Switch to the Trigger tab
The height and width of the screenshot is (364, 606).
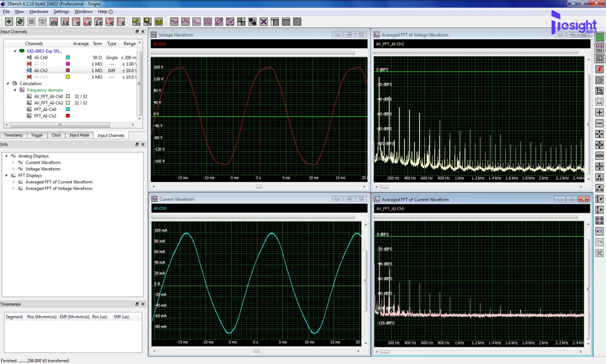tap(37, 135)
